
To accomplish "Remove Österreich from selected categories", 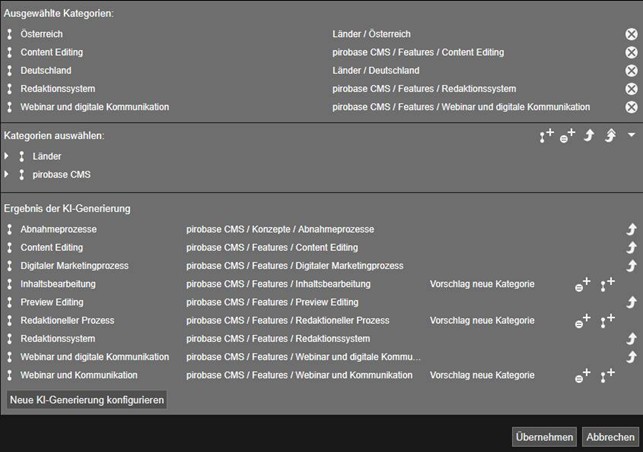I will [631, 34].
